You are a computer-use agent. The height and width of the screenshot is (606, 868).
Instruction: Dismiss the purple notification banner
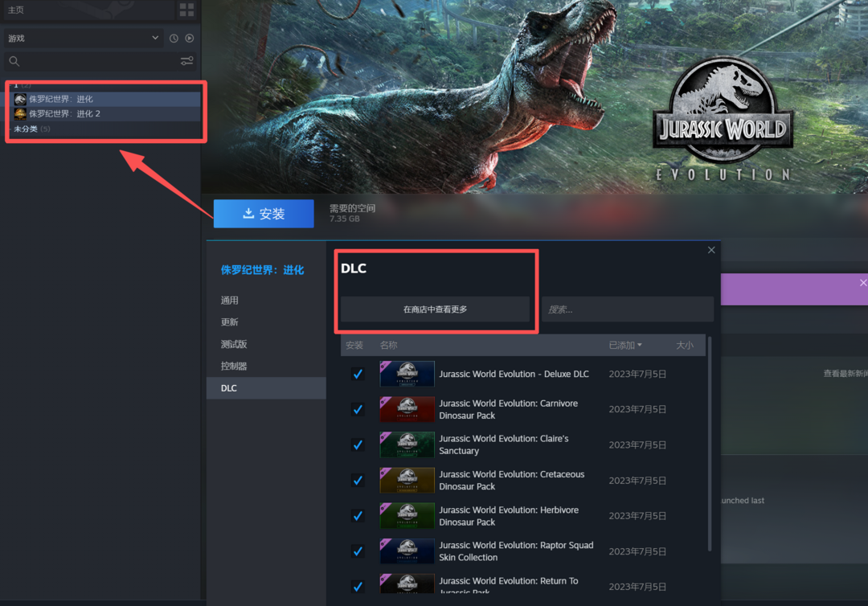pyautogui.click(x=862, y=283)
